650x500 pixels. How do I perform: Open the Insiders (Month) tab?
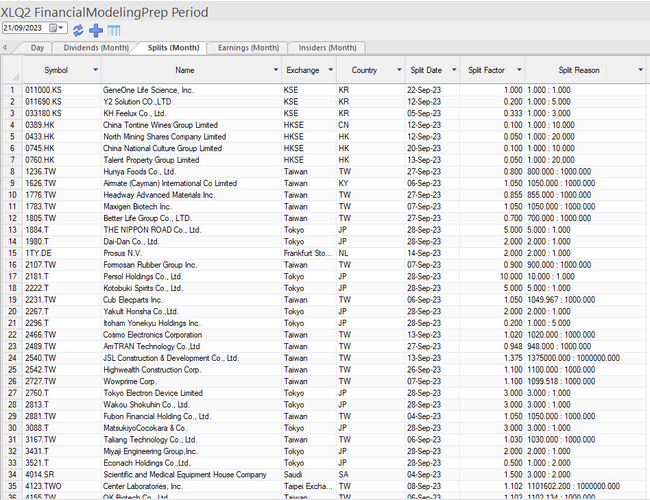click(x=327, y=48)
